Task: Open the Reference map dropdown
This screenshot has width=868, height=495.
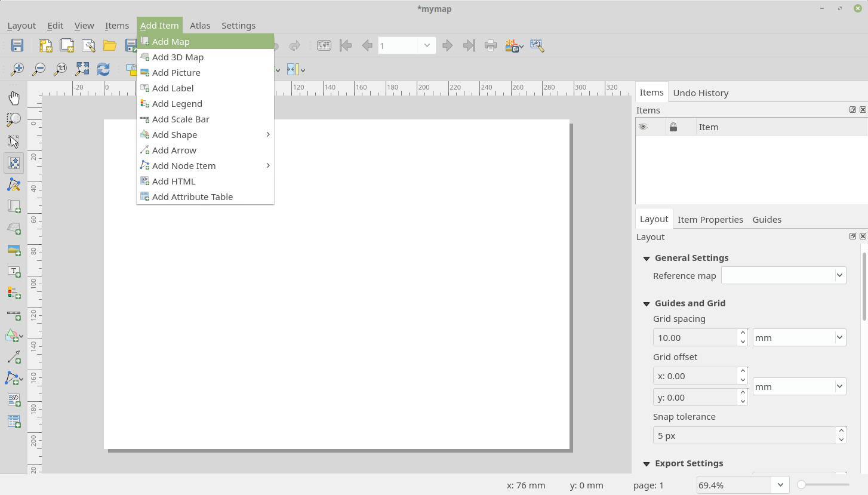Action: pyautogui.click(x=783, y=275)
